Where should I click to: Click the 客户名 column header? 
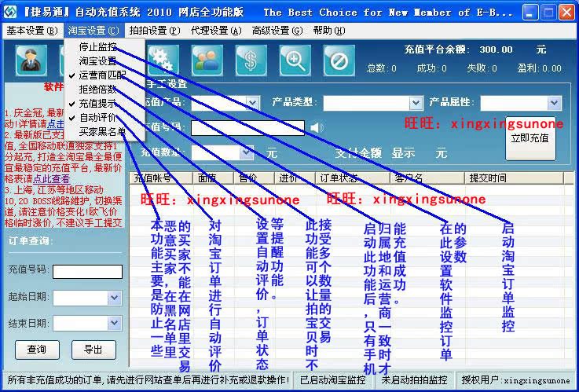tap(427, 178)
